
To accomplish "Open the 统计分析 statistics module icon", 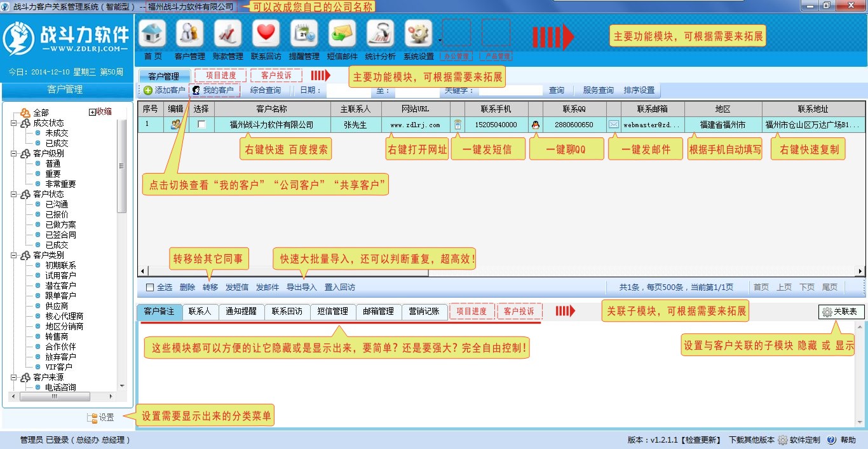I will [x=380, y=34].
